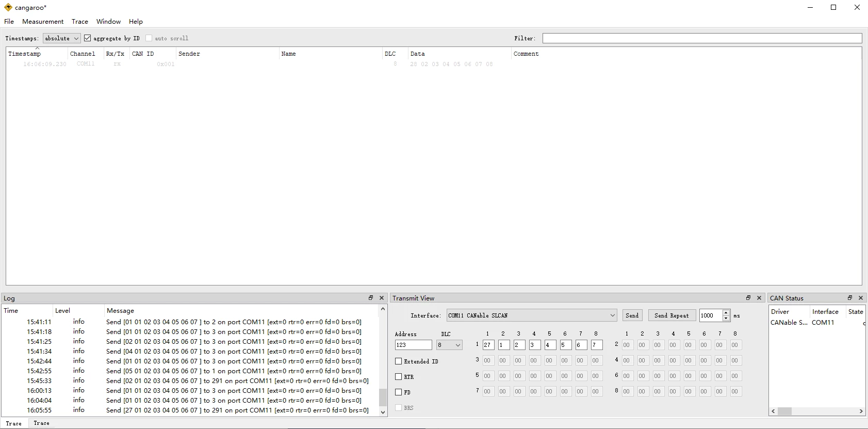Enable the FD checkbox
The width and height of the screenshot is (868, 429).
pos(398,392)
